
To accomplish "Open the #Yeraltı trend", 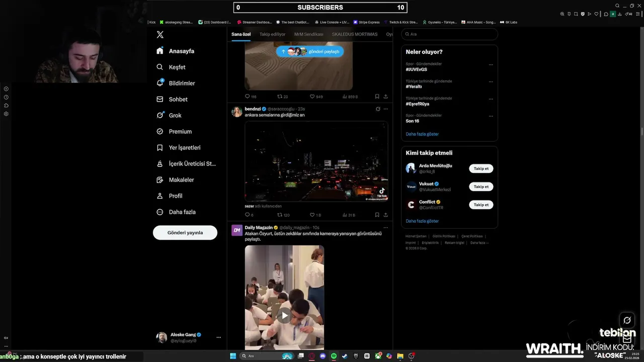I will click(x=414, y=86).
